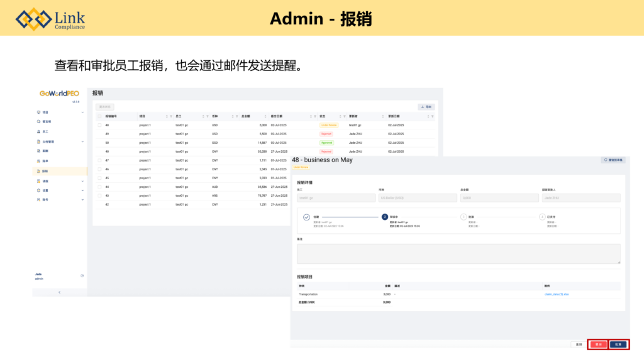Click the filter icon on 员工 column

tap(207, 116)
